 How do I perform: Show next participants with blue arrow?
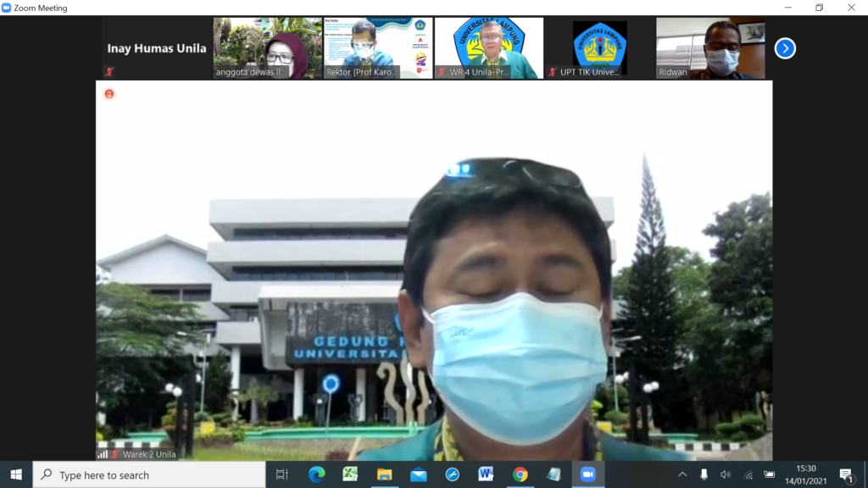coord(785,48)
